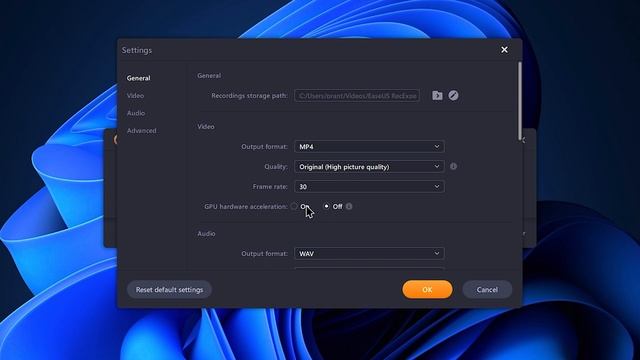
Task: Open the Frame rate dropdown
Action: [369, 187]
